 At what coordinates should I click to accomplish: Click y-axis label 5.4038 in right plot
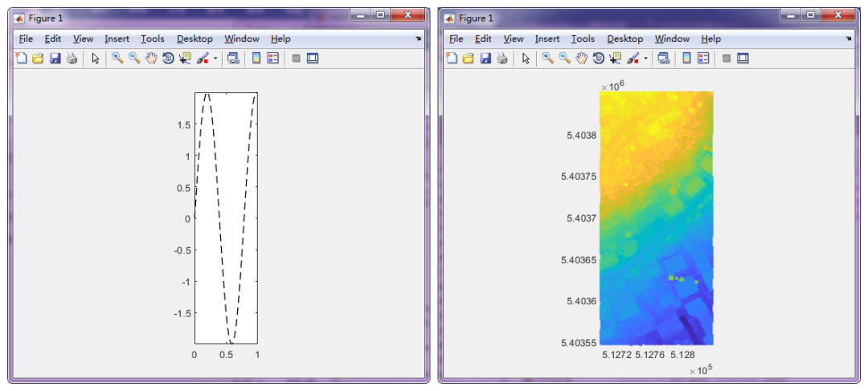pos(581,134)
